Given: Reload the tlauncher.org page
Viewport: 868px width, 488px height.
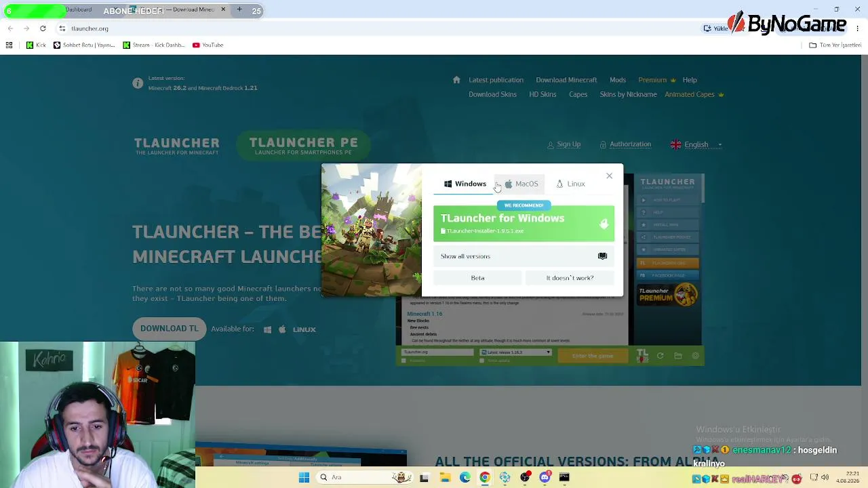Looking at the screenshot, I should (x=43, y=28).
